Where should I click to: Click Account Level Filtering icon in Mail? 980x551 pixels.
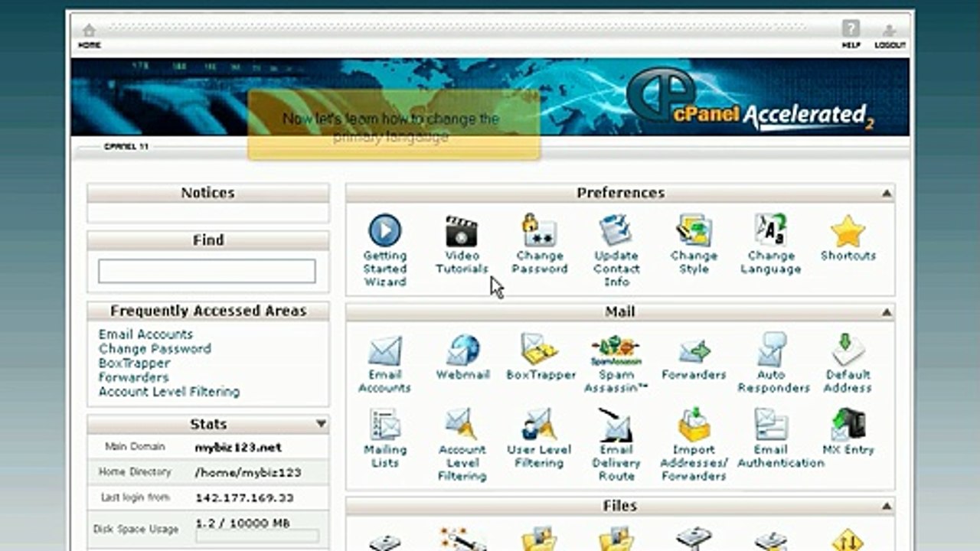[462, 425]
